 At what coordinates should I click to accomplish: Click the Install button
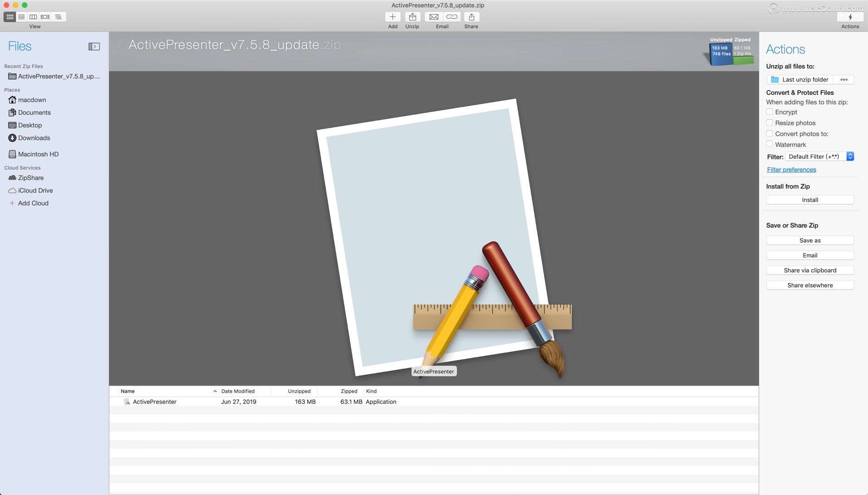810,200
